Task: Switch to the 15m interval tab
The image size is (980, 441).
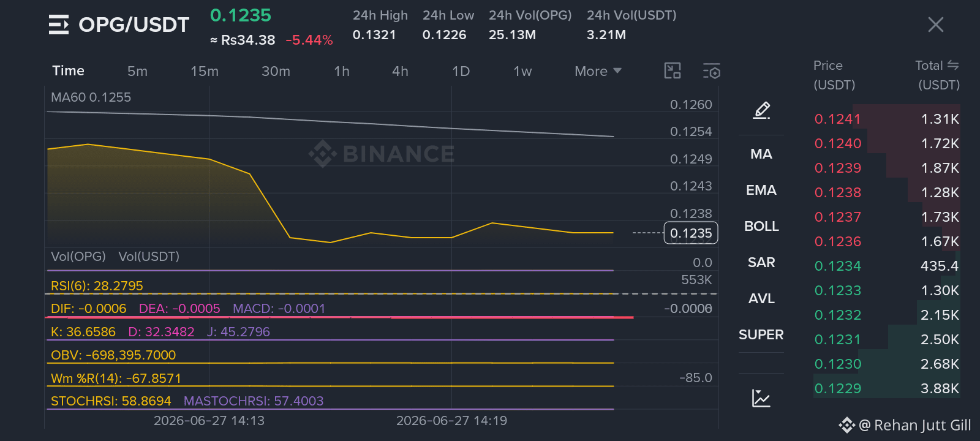Action: point(205,71)
